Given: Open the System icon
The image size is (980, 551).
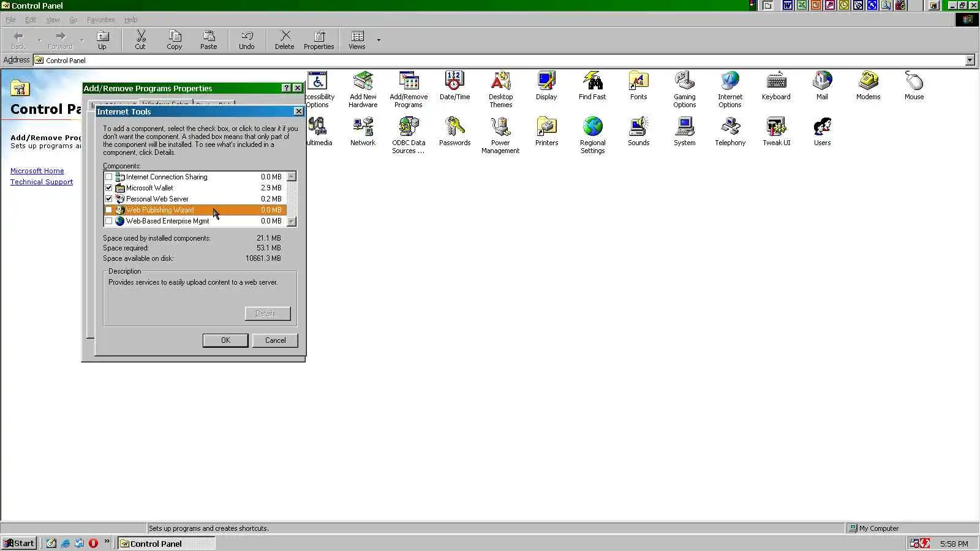Looking at the screenshot, I should click(684, 132).
